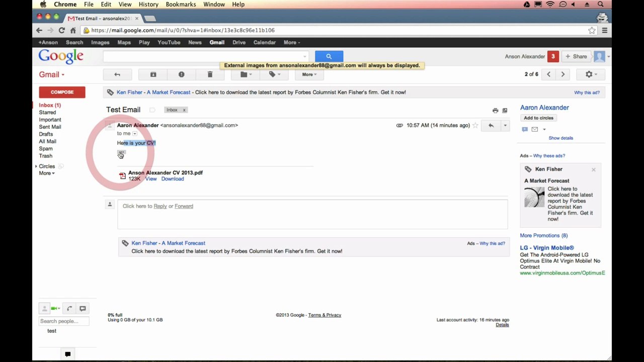The image size is (644, 362).
Task: Open the Move to folder dropdown
Action: [x=246, y=74]
